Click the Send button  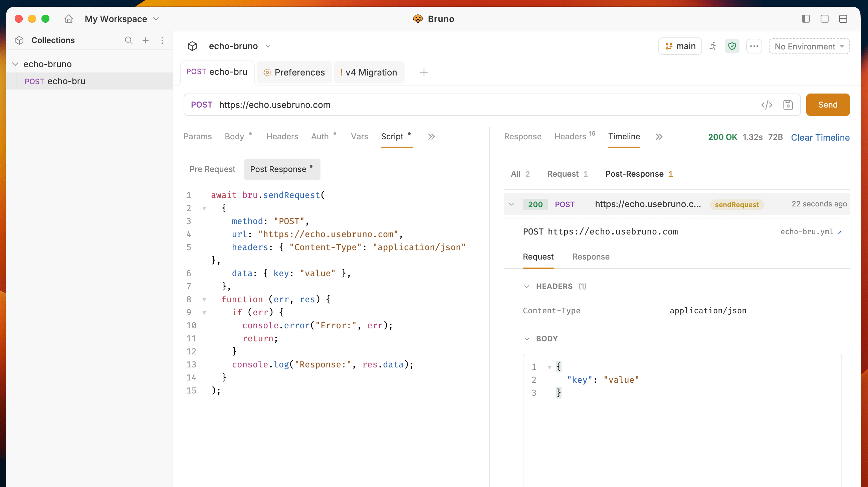[x=828, y=105]
